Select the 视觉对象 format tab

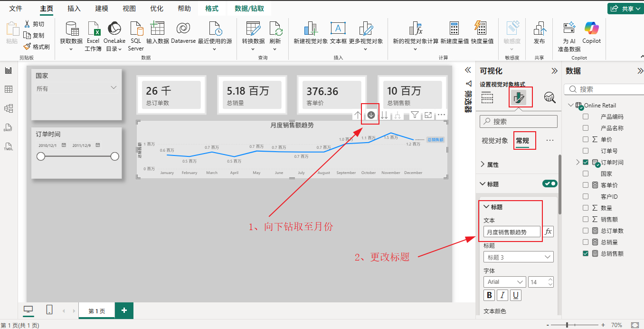pos(495,141)
